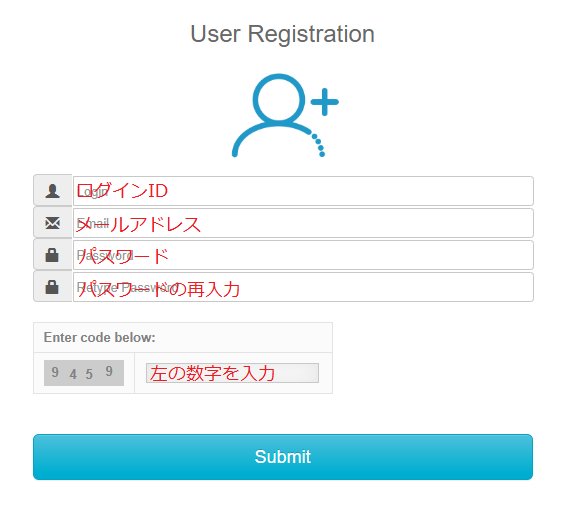This screenshot has width=565, height=507.
Task: Click the User Registration heading
Action: 282,34
